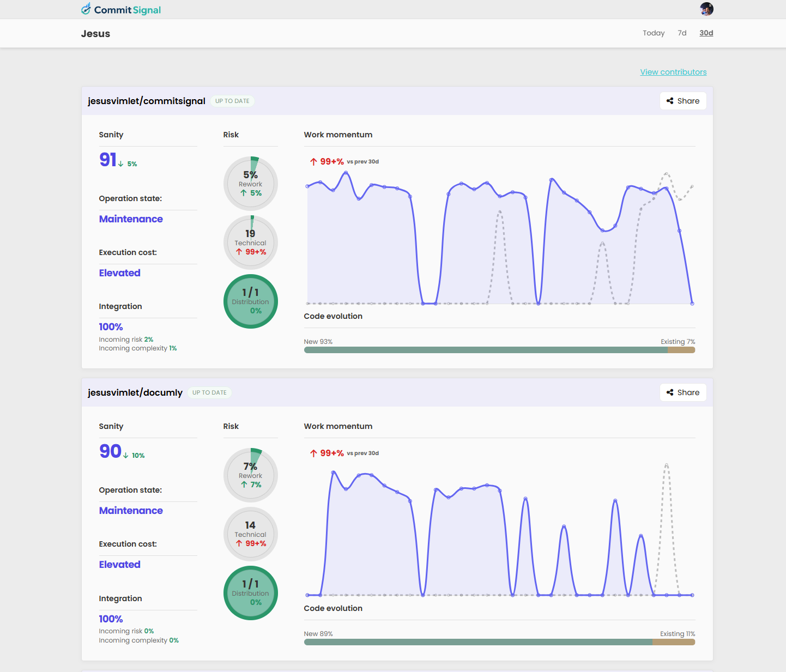Open jesusvimlet/commitsignal repository title
The height and width of the screenshot is (672, 786).
tap(147, 101)
